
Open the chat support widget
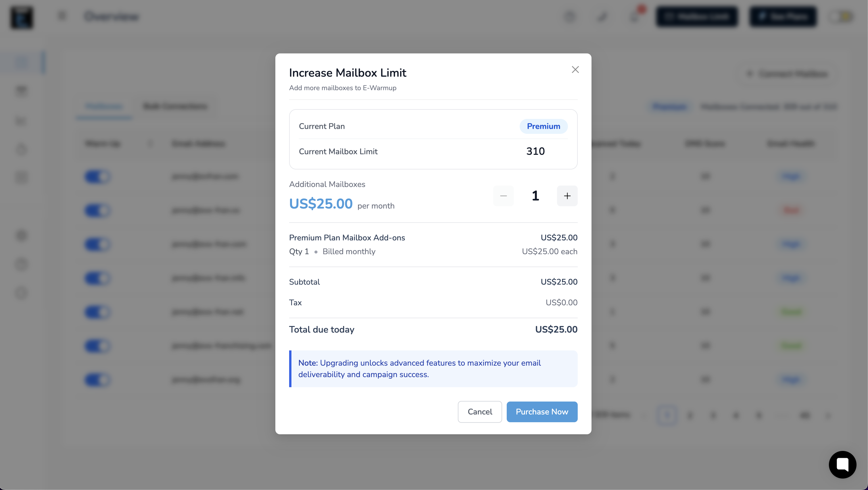[x=842, y=464]
